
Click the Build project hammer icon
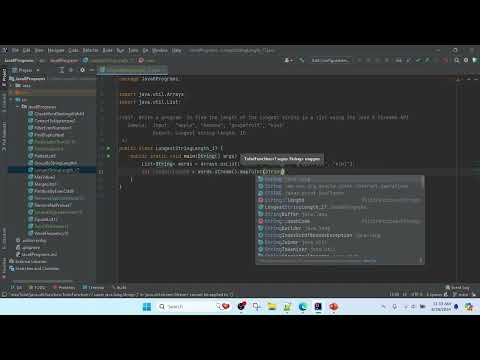(x=302, y=60)
